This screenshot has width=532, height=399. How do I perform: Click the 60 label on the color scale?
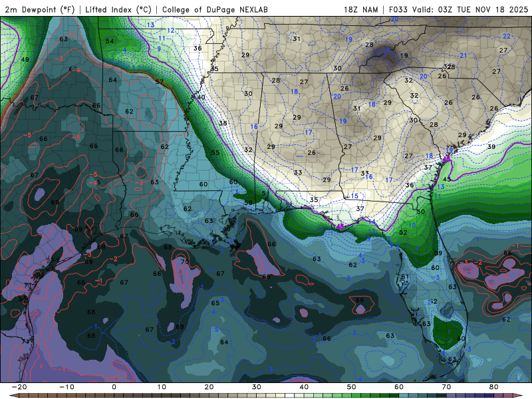(x=399, y=387)
